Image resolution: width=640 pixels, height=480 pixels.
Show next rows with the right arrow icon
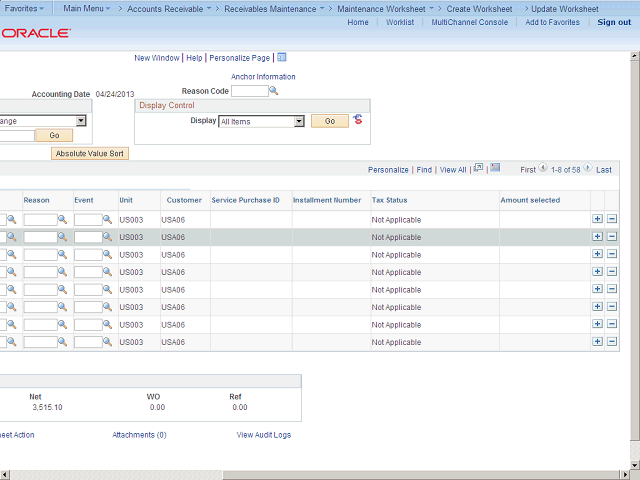tap(588, 169)
